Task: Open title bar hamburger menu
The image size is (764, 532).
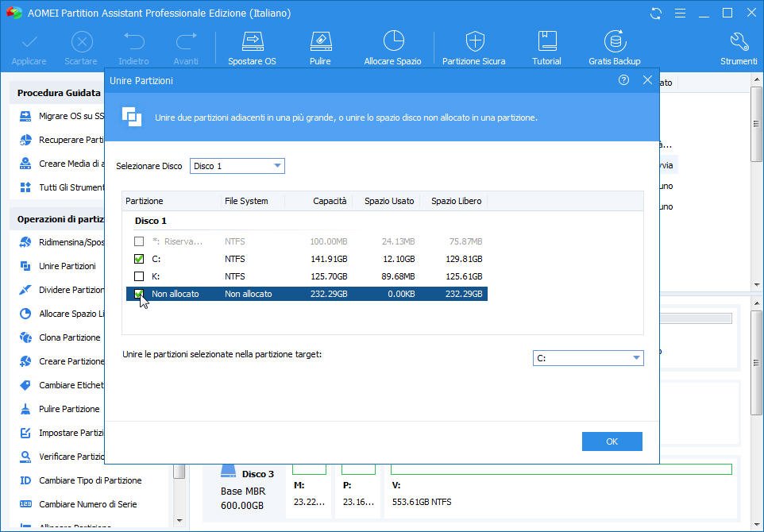Action: (x=680, y=13)
